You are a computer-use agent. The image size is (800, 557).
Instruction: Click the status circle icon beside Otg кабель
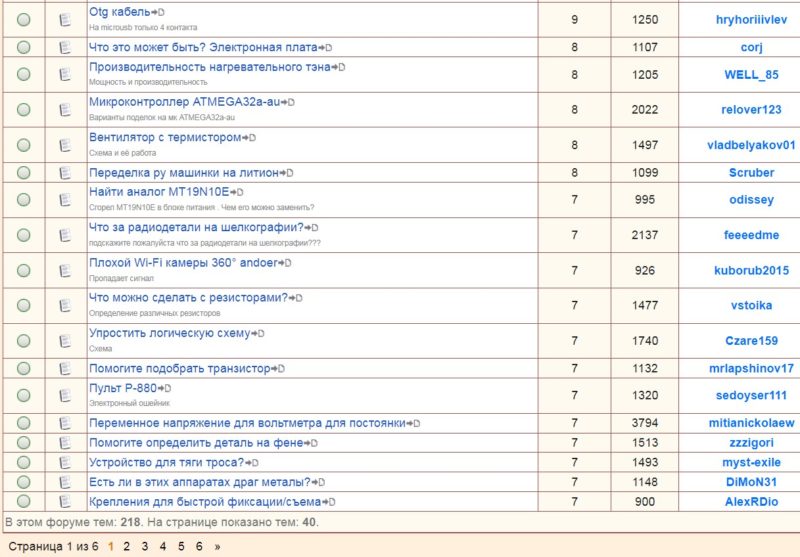click(x=23, y=19)
